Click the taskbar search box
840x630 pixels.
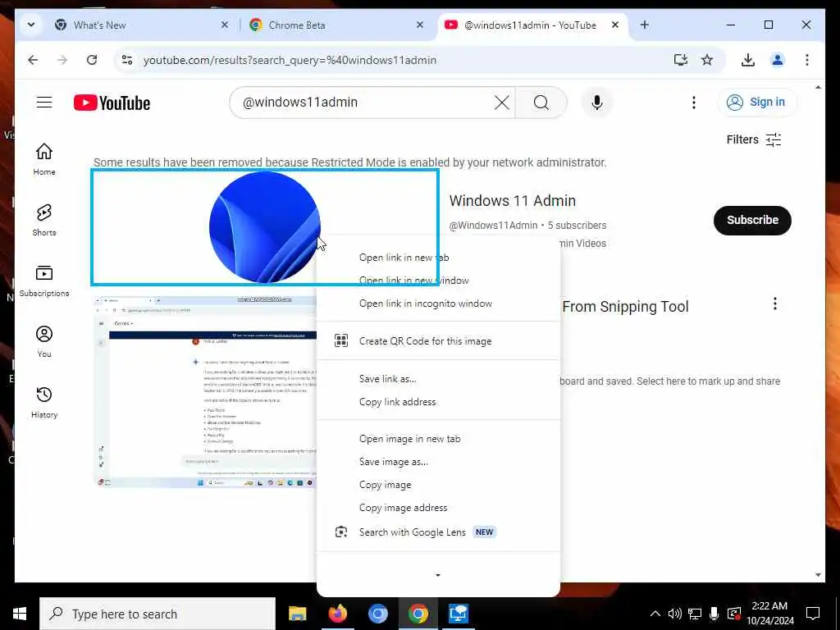pos(157,614)
